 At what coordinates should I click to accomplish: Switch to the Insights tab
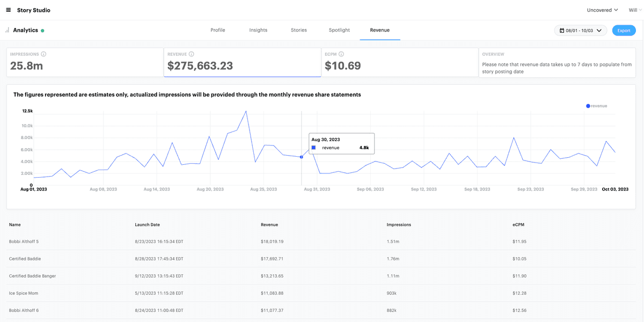pos(258,30)
